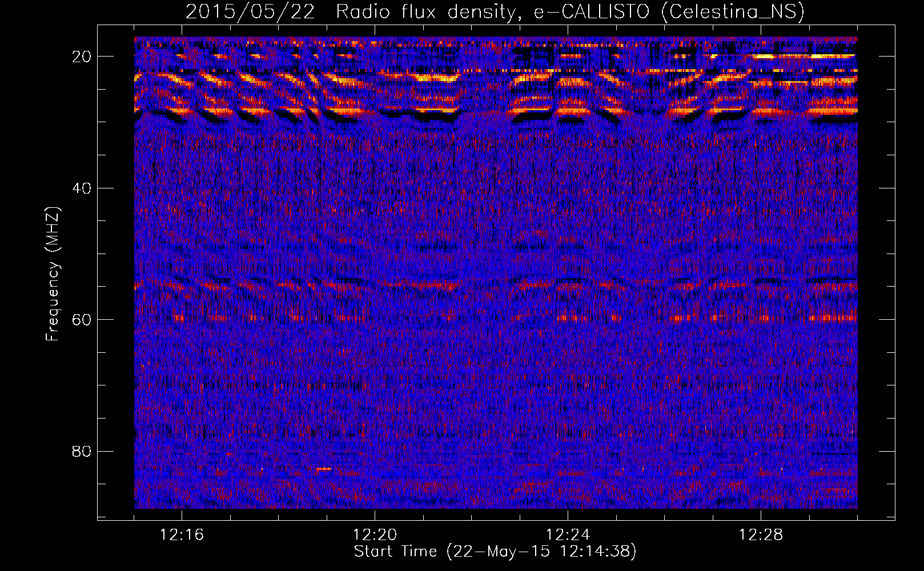This screenshot has height=571, width=924.
Task: Click the 80 MHz frequency tick label
Action: (x=82, y=452)
